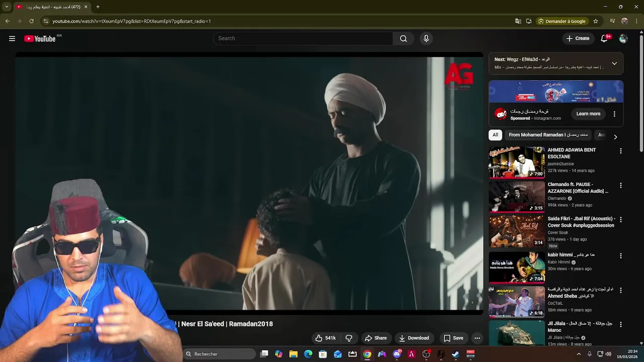Click Learn more on the sponsored ad

[588, 114]
